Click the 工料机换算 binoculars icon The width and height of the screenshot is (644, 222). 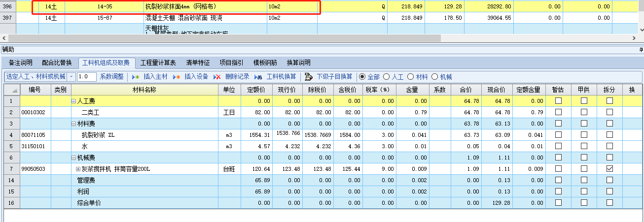tap(259, 77)
